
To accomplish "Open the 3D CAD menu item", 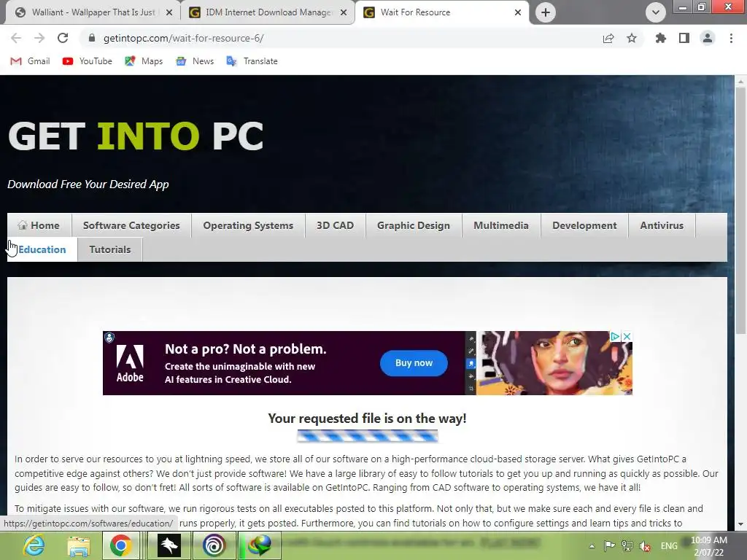I will click(336, 225).
